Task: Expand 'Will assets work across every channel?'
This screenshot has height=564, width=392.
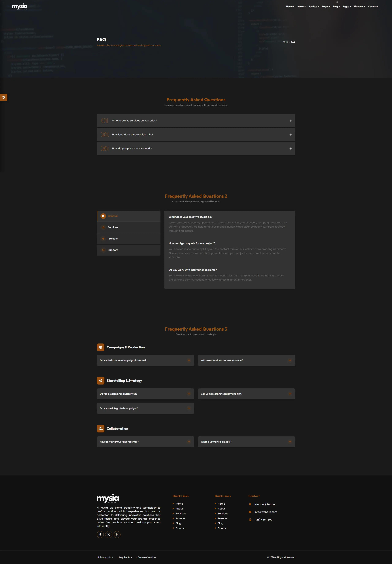Action: 246,360
